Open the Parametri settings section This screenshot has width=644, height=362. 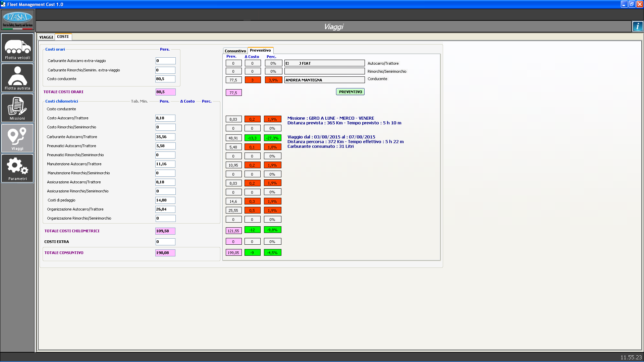(17, 168)
